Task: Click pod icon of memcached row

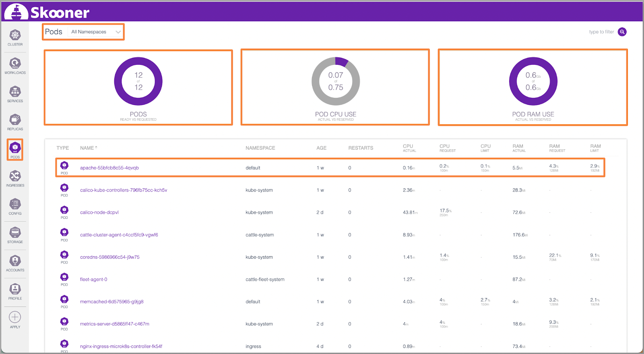Action: tap(64, 299)
